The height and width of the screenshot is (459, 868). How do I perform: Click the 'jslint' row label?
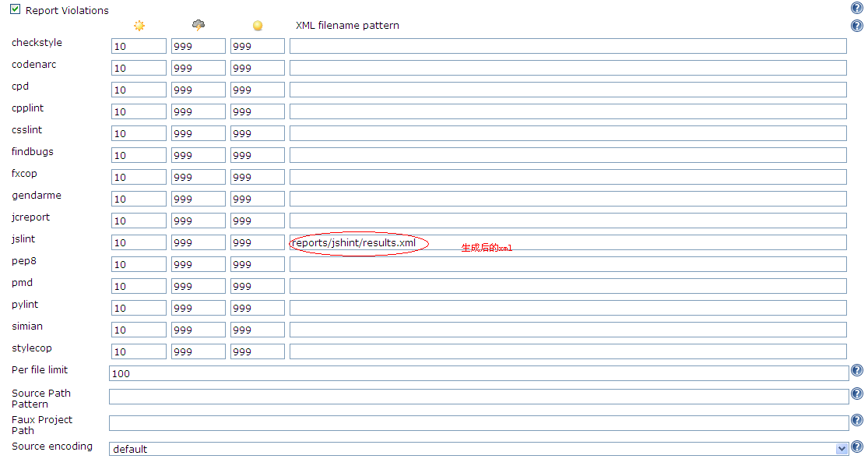pos(23,239)
